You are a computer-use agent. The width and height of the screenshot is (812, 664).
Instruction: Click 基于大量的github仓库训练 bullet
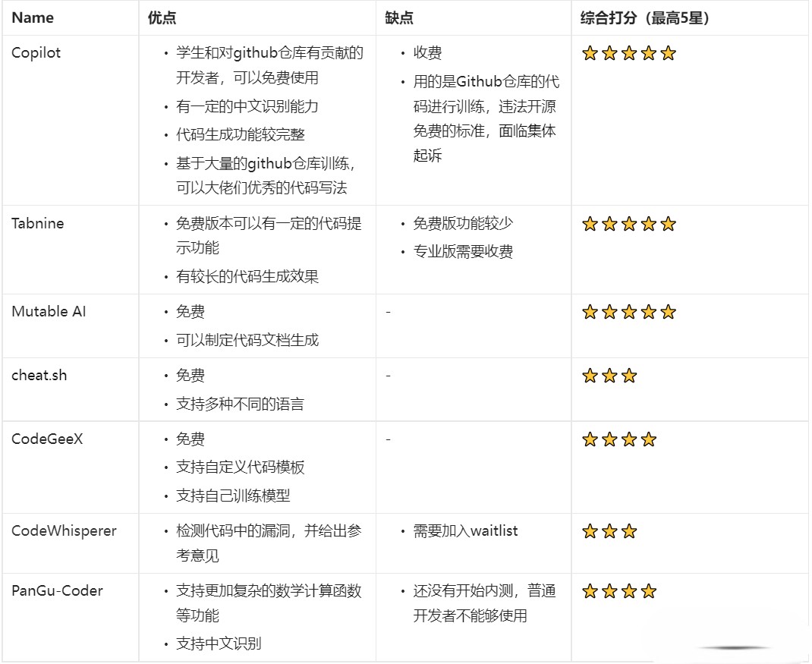266,175
